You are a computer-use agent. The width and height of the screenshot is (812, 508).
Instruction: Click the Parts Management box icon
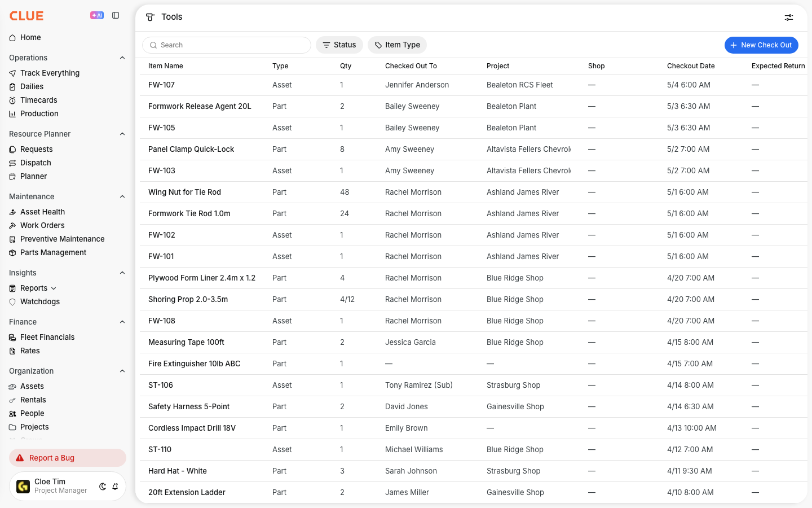pos(12,253)
